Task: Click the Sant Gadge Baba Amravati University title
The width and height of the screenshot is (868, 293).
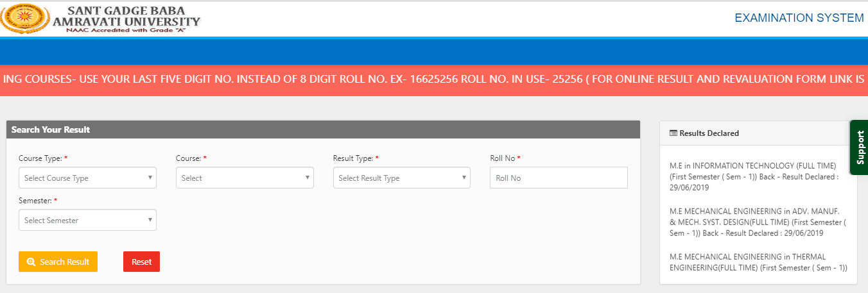Action: click(126, 17)
